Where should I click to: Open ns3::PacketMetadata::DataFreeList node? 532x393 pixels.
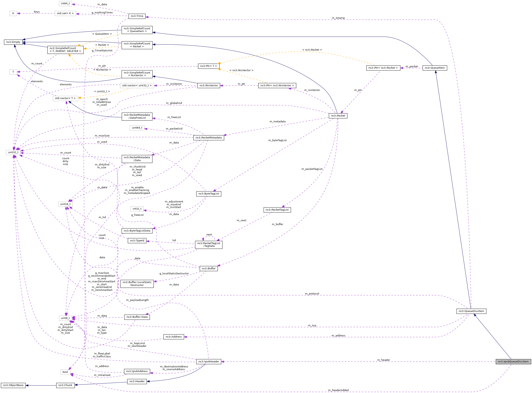(x=137, y=116)
